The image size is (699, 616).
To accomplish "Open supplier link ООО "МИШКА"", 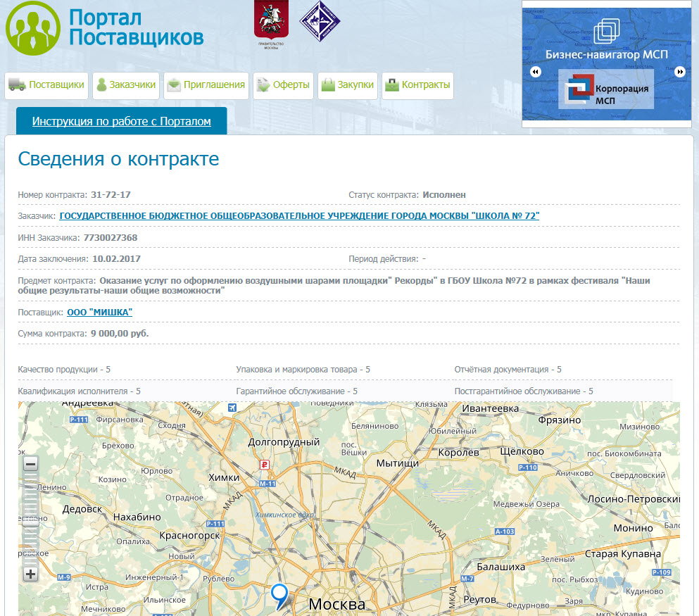I will point(99,312).
